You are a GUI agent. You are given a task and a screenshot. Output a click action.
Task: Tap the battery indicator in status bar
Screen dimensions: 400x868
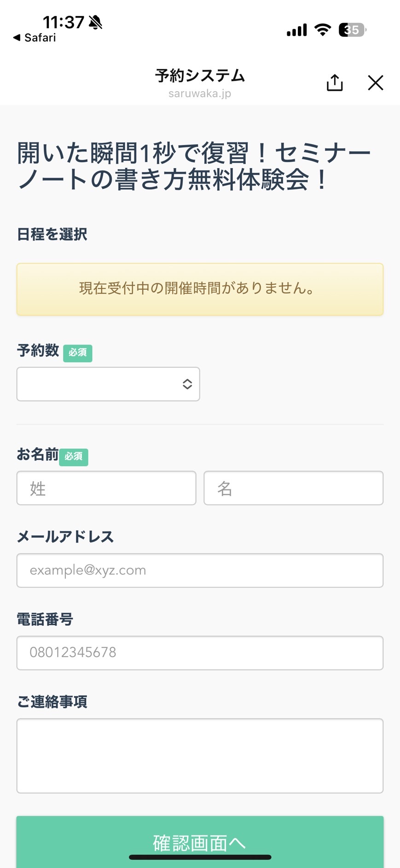[x=353, y=30]
